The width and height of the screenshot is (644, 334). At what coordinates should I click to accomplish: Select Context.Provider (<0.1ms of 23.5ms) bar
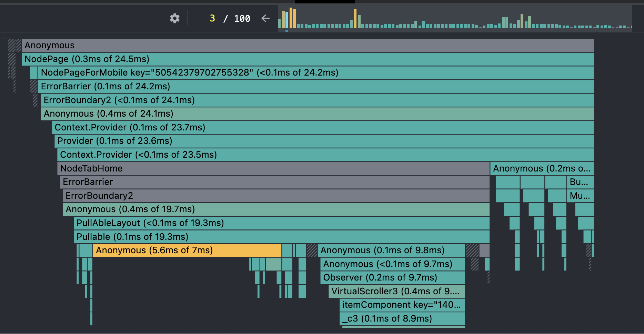pos(325,155)
